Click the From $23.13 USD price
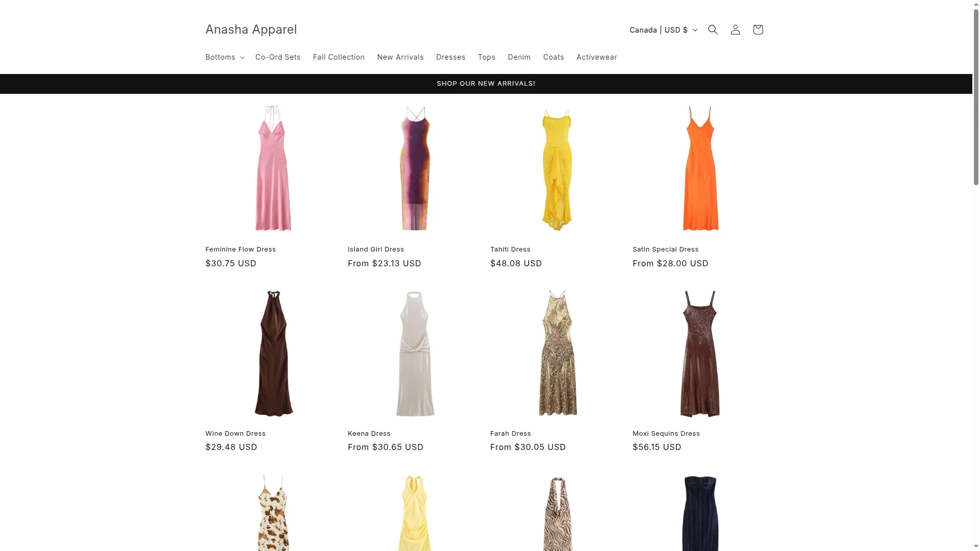 click(x=384, y=264)
